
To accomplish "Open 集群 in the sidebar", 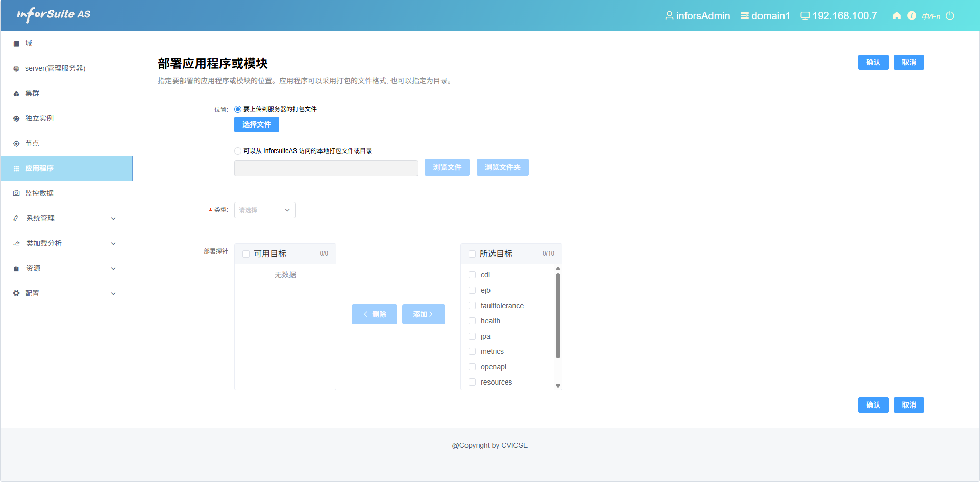I will [x=32, y=93].
